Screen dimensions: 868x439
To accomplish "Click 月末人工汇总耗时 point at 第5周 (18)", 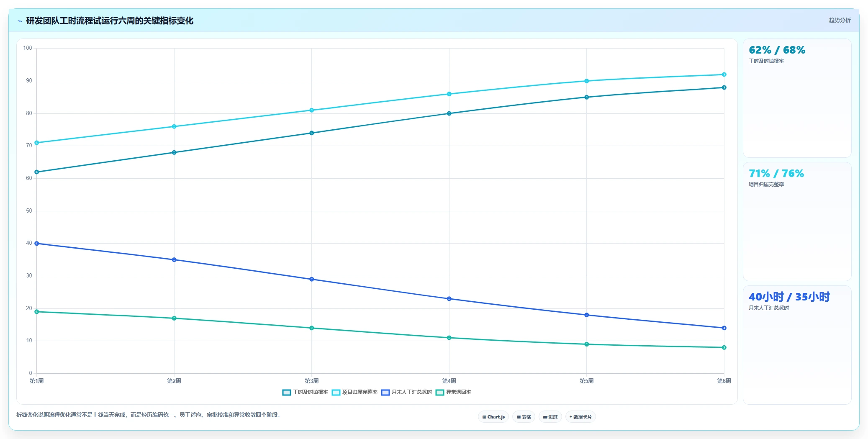I will pyautogui.click(x=587, y=315).
